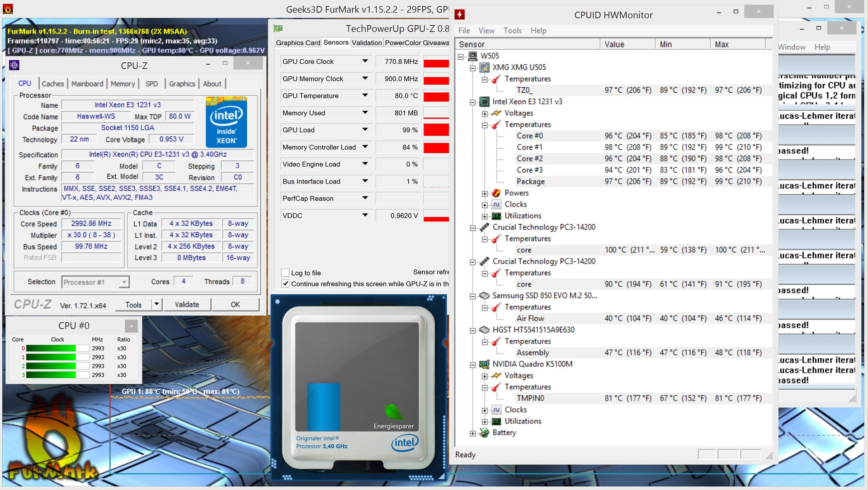
Task: Open the Memory Used sensor dropdown
Action: point(365,113)
